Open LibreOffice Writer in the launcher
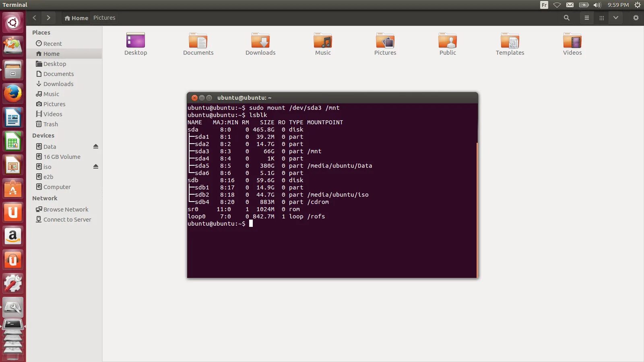The height and width of the screenshot is (362, 644). click(13, 118)
